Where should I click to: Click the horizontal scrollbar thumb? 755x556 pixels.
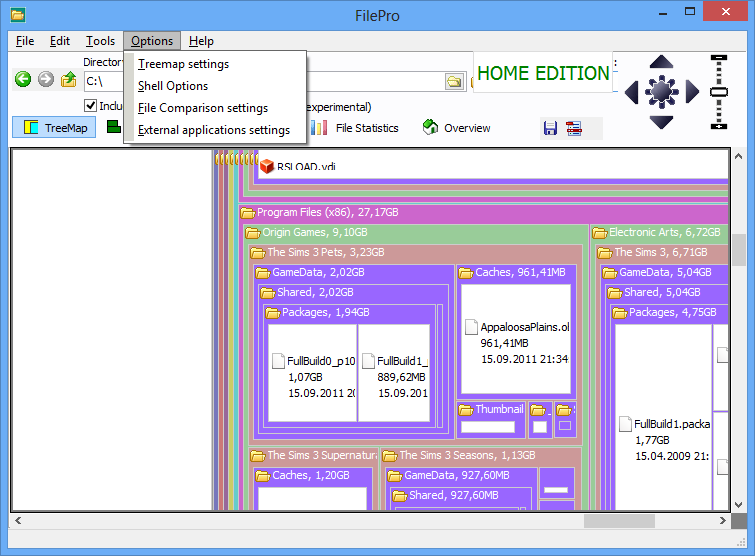619,520
